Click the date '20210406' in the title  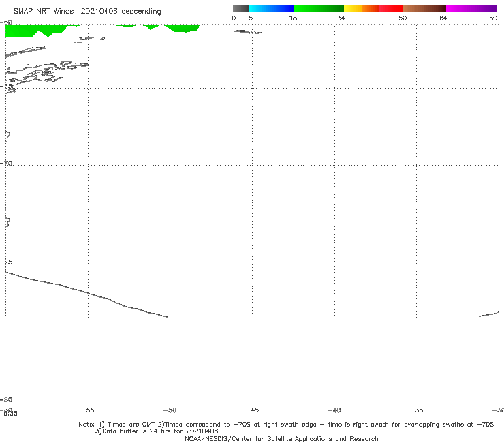tap(99, 12)
